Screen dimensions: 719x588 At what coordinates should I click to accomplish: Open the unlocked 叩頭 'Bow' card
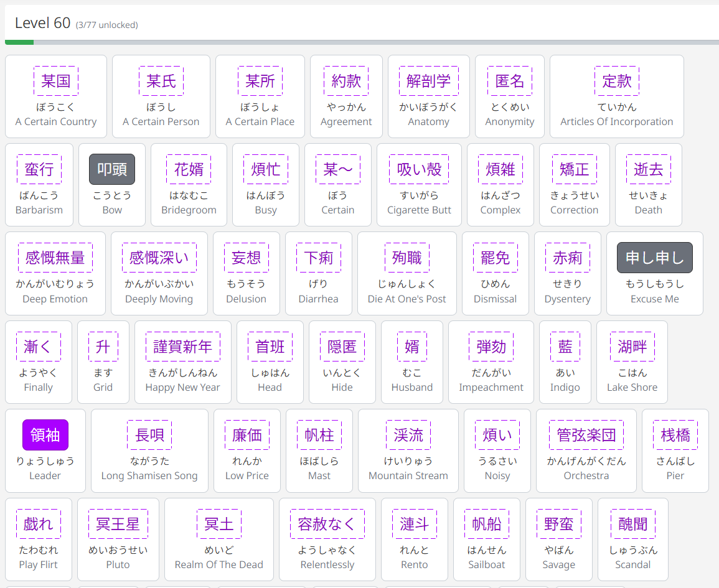point(112,185)
